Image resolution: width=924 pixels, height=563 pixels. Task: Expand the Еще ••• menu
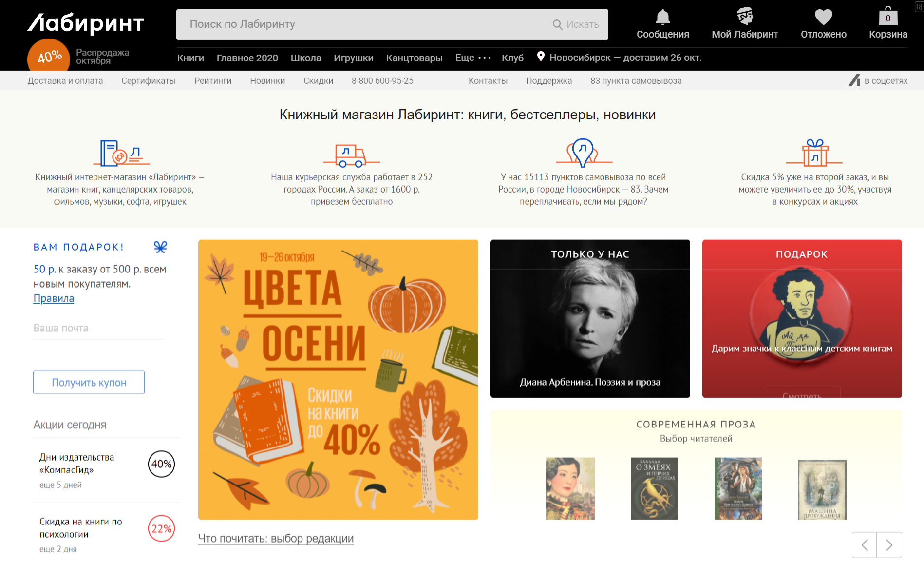(473, 58)
